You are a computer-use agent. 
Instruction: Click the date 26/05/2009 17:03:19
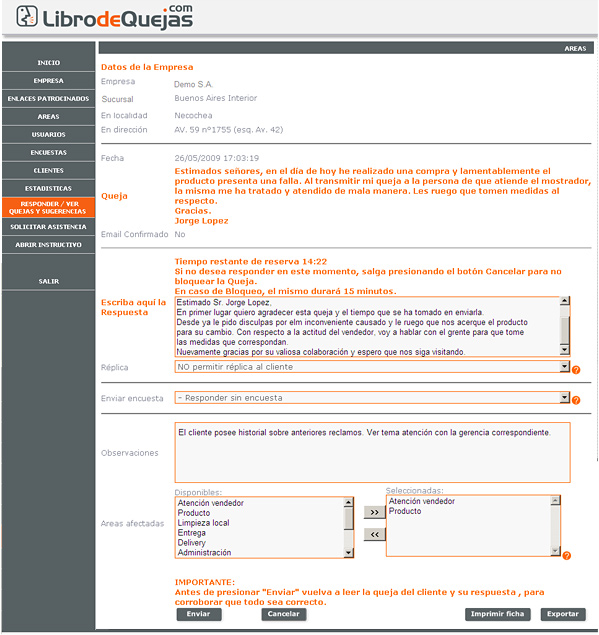pos(217,158)
